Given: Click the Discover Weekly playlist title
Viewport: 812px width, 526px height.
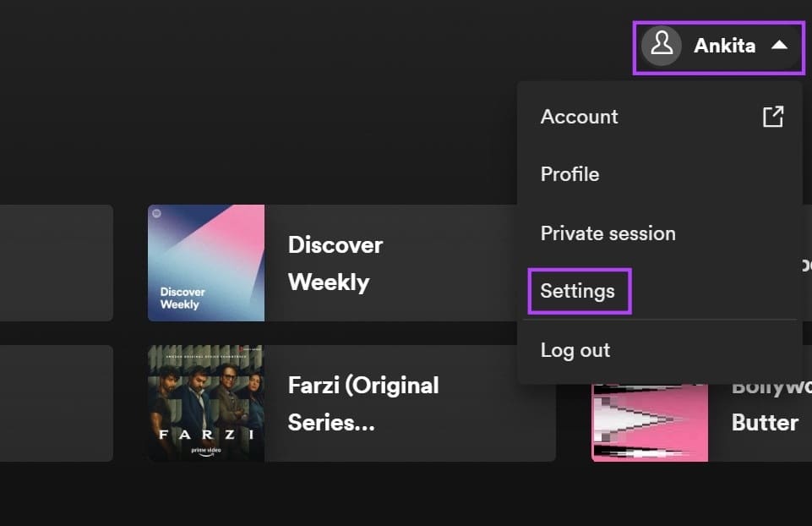Looking at the screenshot, I should (x=335, y=263).
